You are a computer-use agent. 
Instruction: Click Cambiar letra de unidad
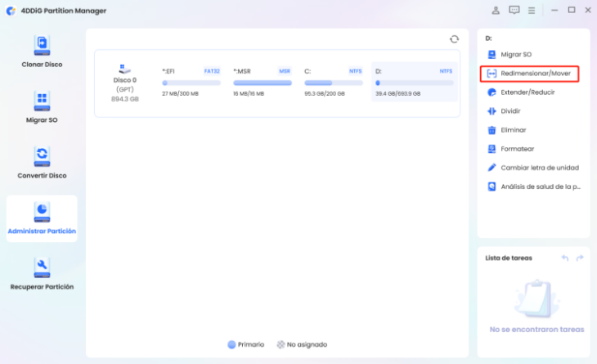[539, 168]
